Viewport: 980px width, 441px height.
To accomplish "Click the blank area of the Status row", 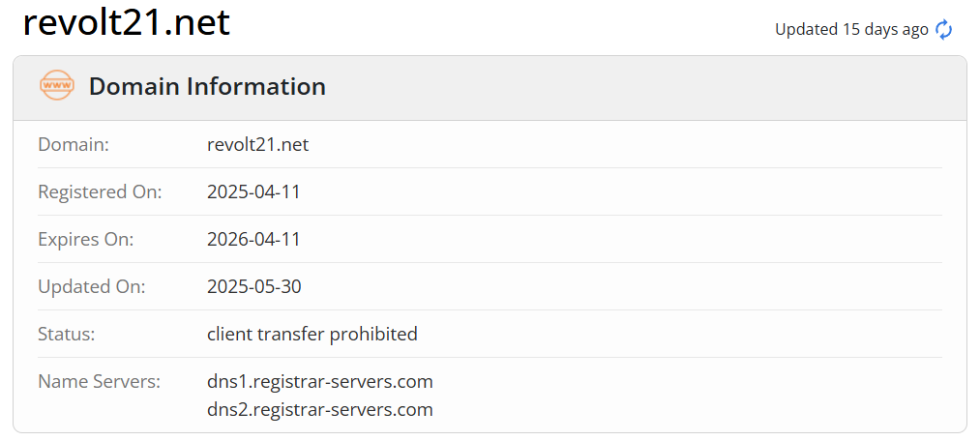I will pyautogui.click(x=677, y=334).
